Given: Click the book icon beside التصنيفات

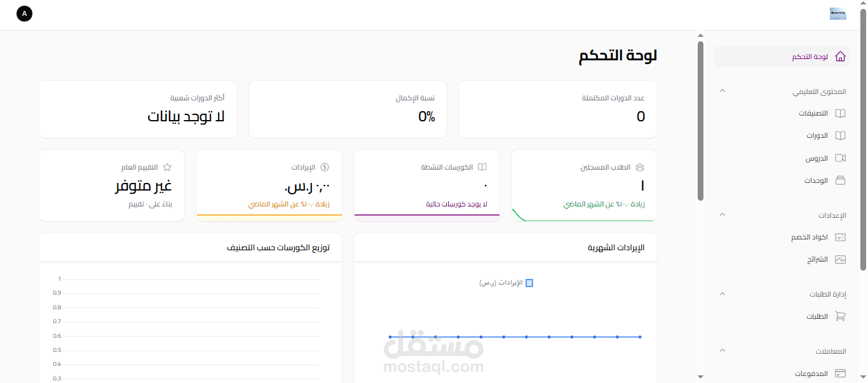Looking at the screenshot, I should point(840,113).
